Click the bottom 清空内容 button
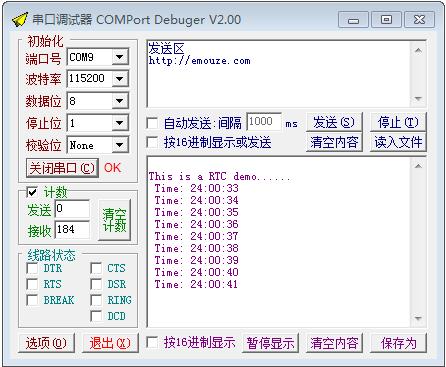446x367 pixels. point(334,343)
